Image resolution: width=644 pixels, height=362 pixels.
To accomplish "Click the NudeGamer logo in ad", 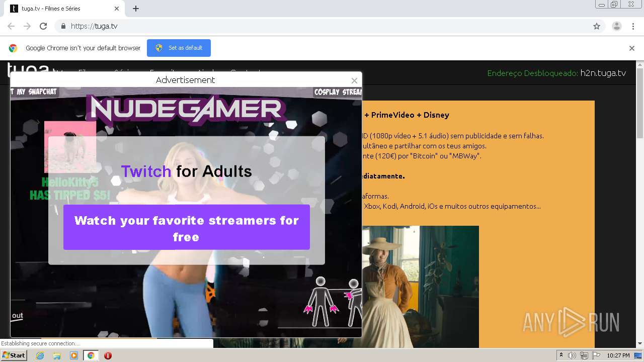I will point(186,110).
